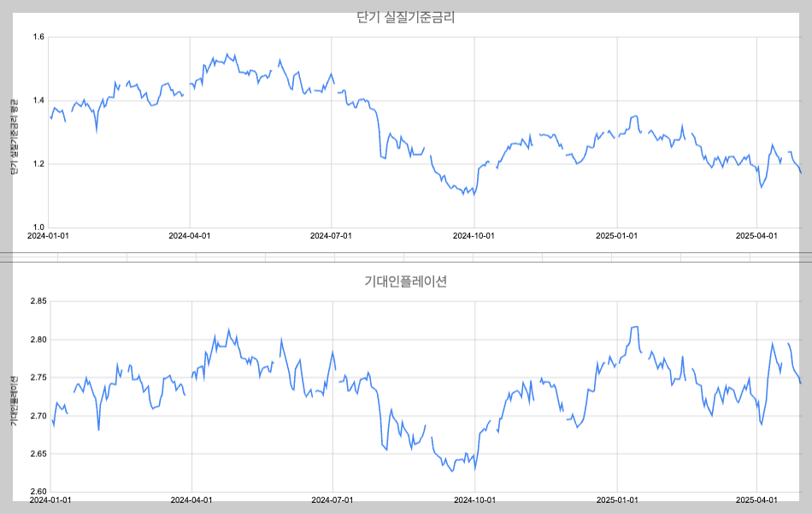Screen dimensions: 812x514
Task: Click 2024-04-01 under the 기대인플레이션 chart
Action: point(191,500)
